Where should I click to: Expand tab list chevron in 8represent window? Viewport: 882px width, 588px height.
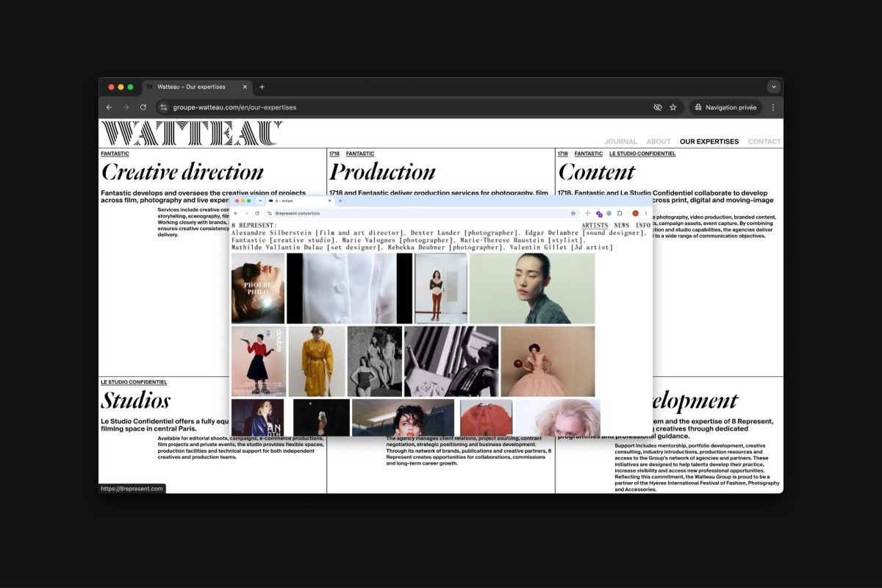point(259,201)
